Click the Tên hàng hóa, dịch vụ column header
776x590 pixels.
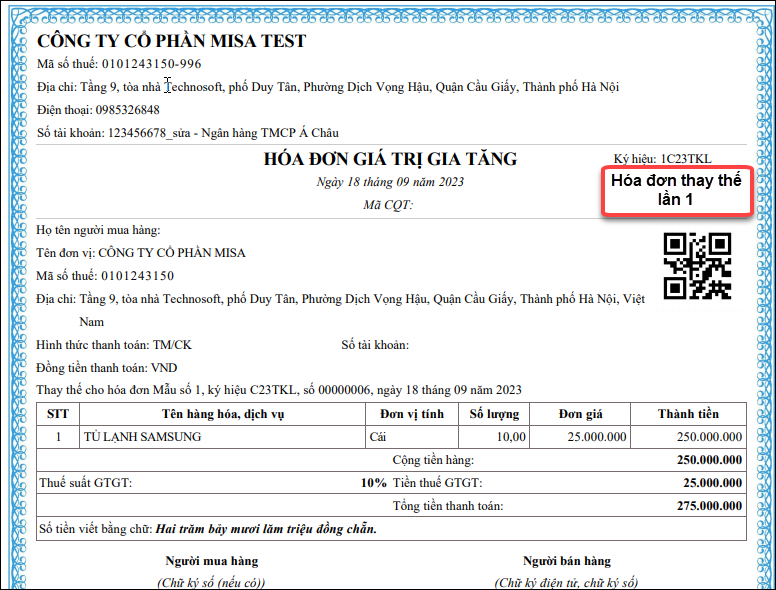point(222,414)
